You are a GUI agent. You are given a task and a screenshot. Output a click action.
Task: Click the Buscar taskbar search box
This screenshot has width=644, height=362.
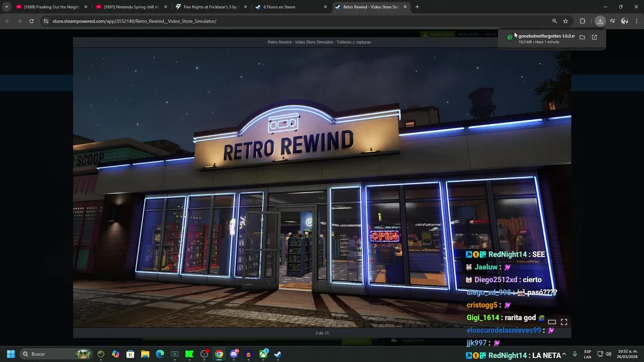click(x=56, y=354)
